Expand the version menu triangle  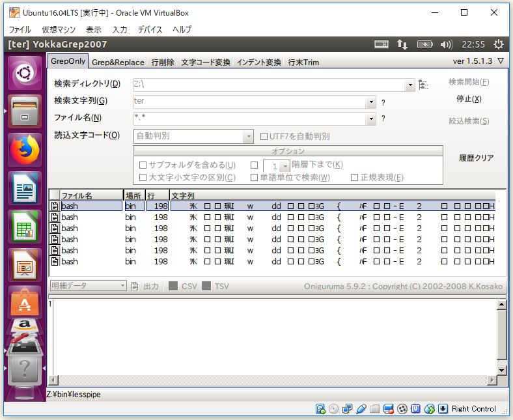[x=501, y=61]
